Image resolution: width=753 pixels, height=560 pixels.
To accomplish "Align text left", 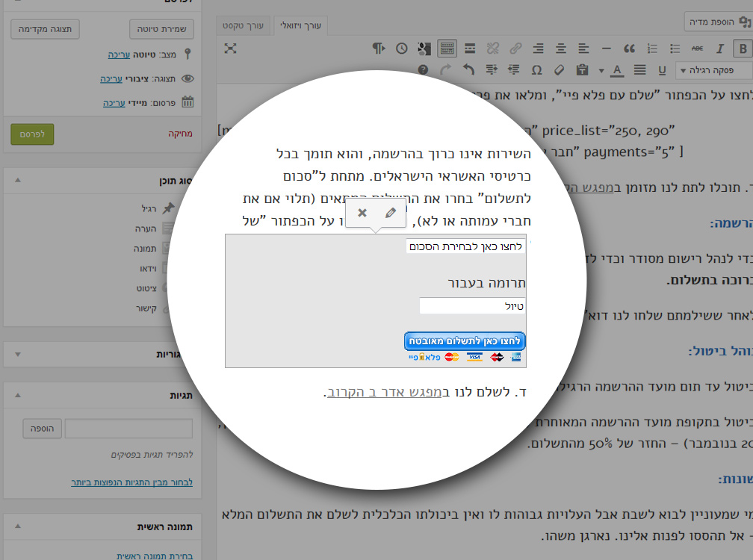I will [583, 49].
